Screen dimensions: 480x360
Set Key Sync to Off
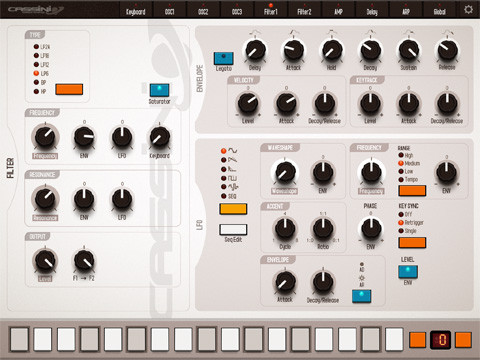(x=405, y=214)
